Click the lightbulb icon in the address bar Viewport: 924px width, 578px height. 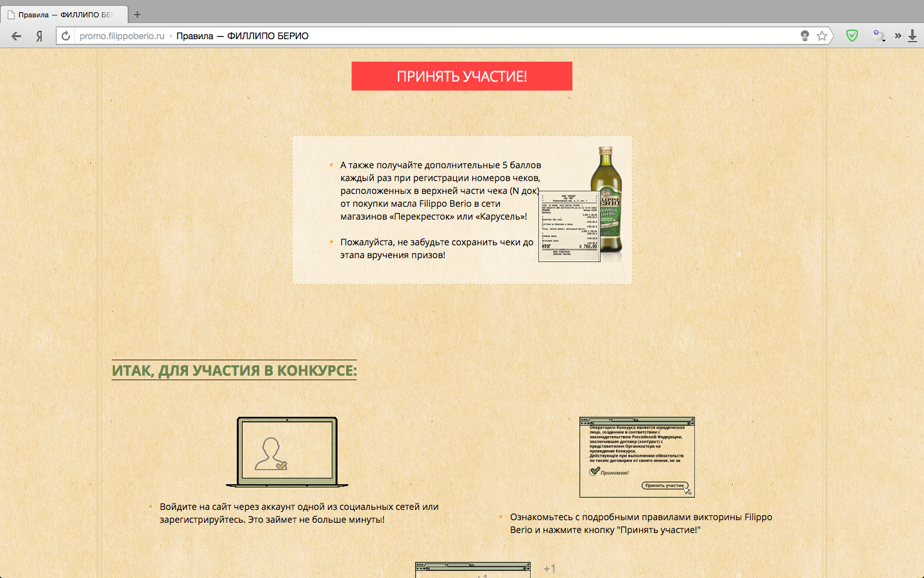(x=805, y=36)
